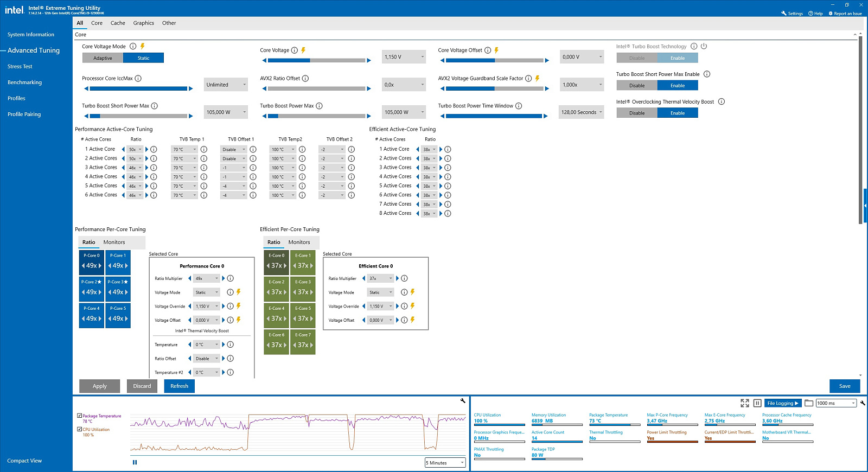Refresh the tuning values

pos(180,386)
